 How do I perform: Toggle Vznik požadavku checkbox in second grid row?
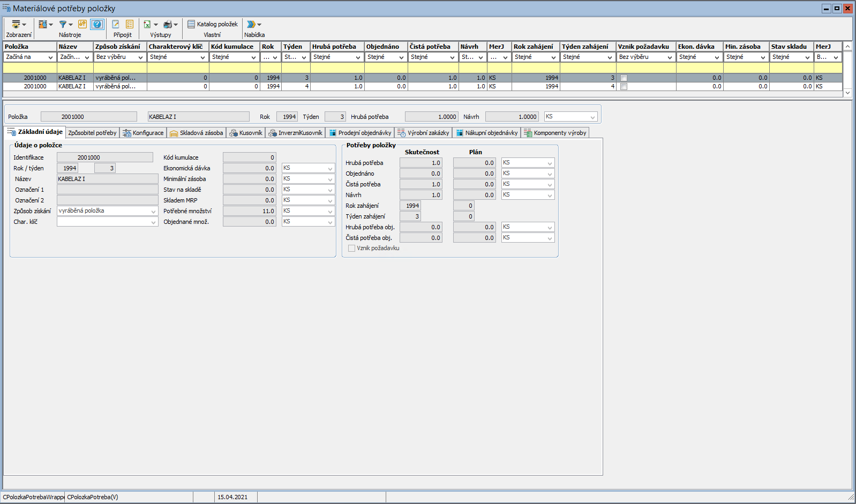[x=624, y=87]
